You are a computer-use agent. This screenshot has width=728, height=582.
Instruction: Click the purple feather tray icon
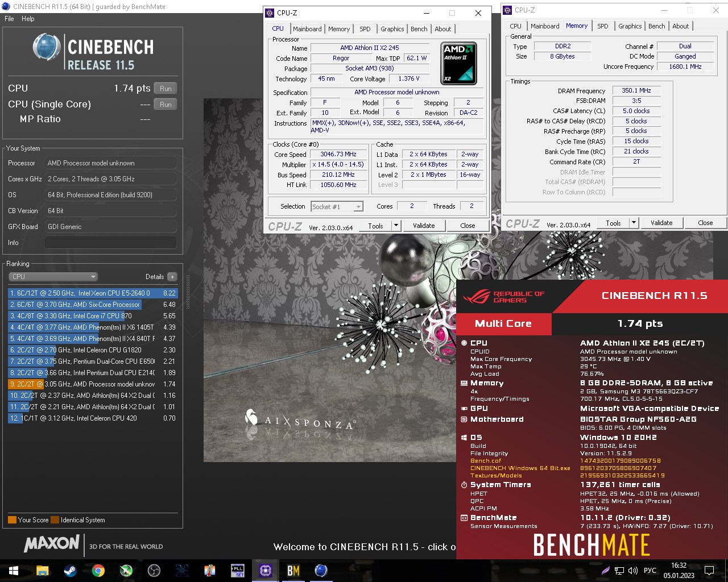[605, 571]
